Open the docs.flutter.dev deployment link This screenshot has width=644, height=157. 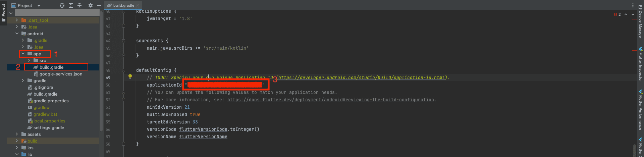click(x=330, y=100)
